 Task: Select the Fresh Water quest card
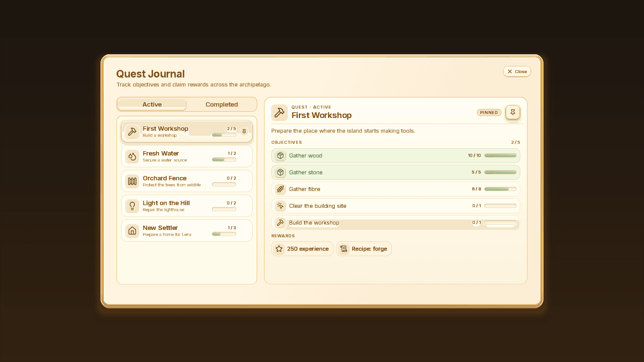click(187, 156)
